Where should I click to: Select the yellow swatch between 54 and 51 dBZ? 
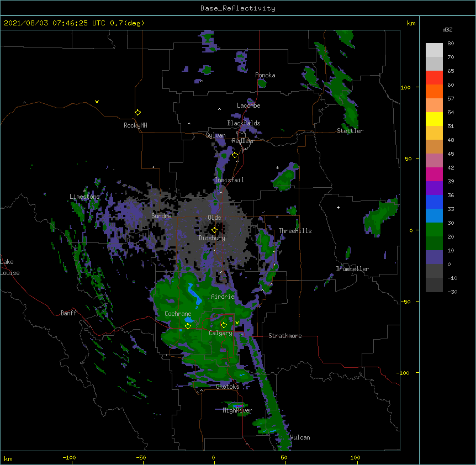coord(434,119)
